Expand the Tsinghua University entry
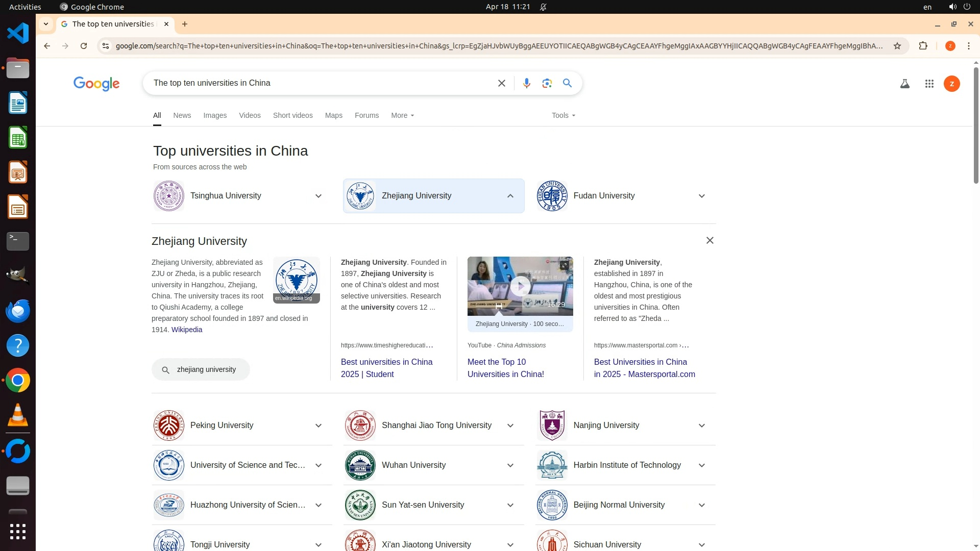980x551 pixels. [318, 196]
